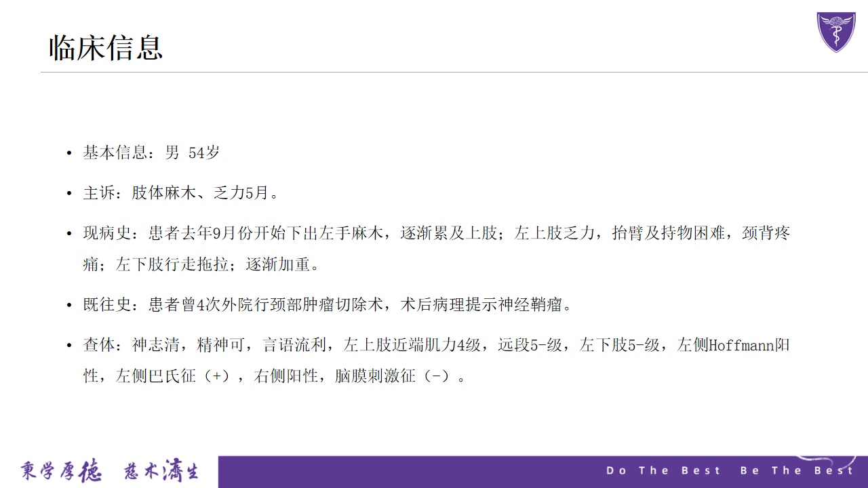Select the 主诉 肢体麻木、乏力5月 text

click(181, 193)
